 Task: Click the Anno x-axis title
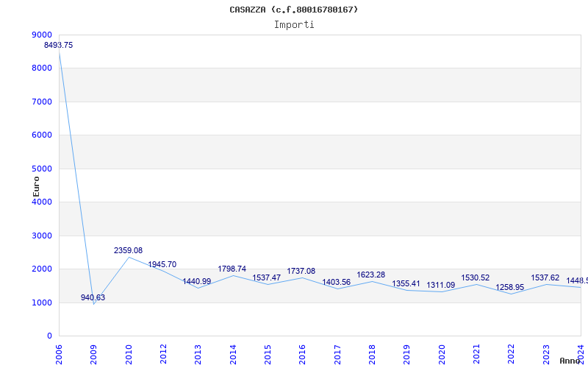(570, 361)
